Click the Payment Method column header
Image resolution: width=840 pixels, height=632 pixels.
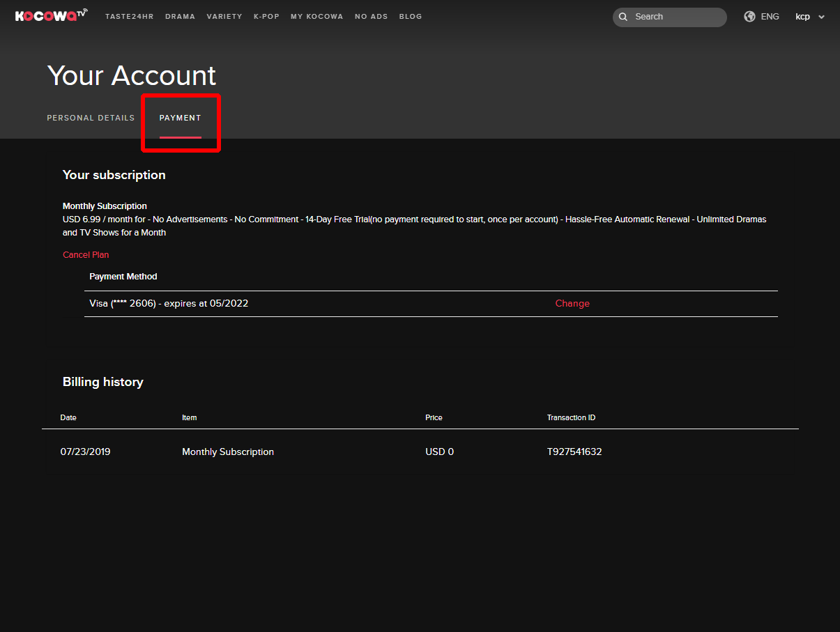click(123, 277)
